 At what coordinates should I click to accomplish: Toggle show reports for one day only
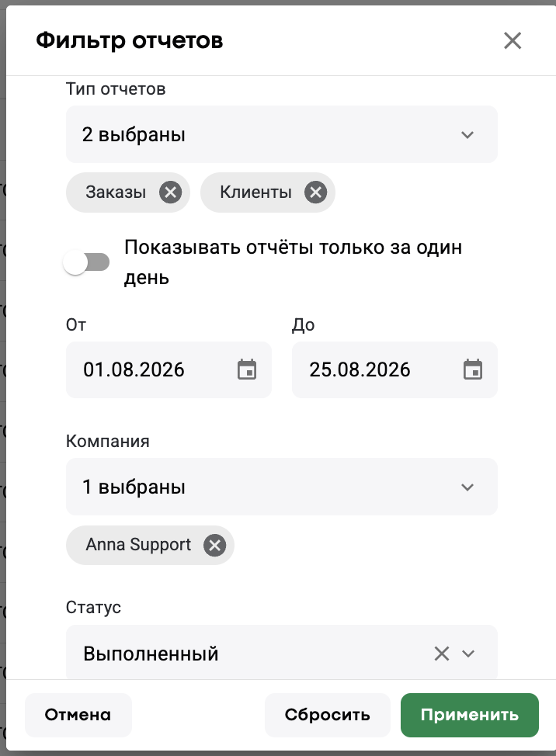[86, 262]
